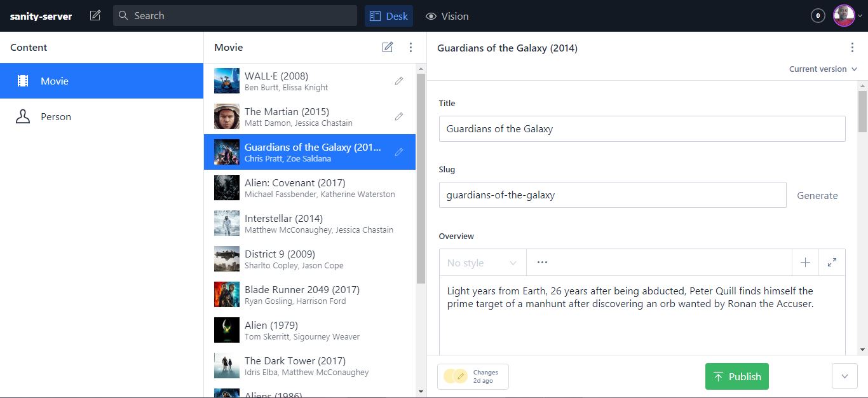Click the movie list scrollbar down arrow
This screenshot has height=398, width=868.
(x=421, y=391)
